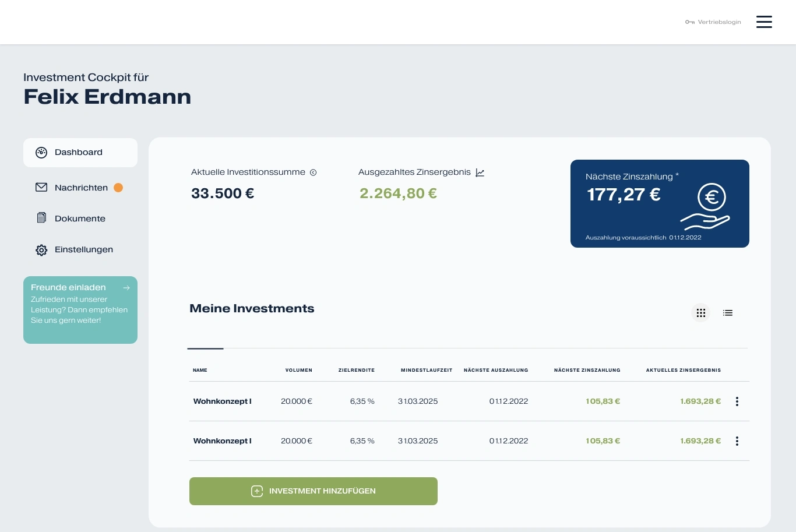Viewport: 796px width, 532px height.
Task: Switch to grid view of investments
Action: pyautogui.click(x=701, y=313)
